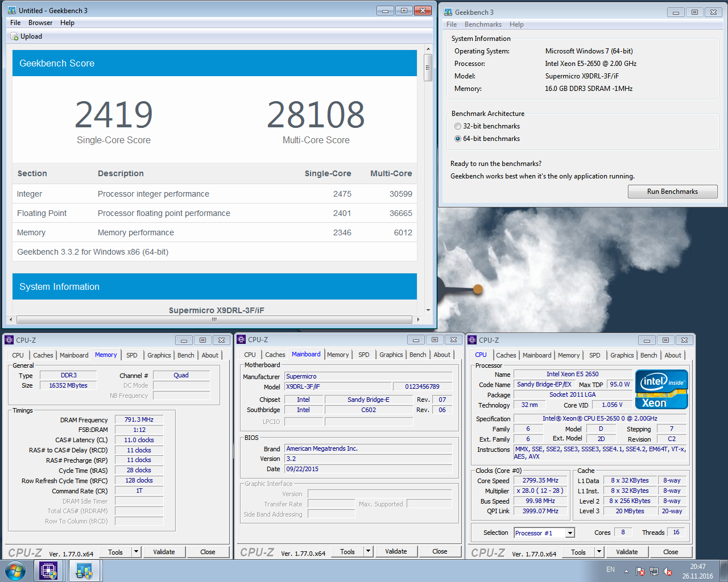Click Close button in CPU tab CPU-Z window
This screenshot has height=582, width=728.
[x=671, y=552]
